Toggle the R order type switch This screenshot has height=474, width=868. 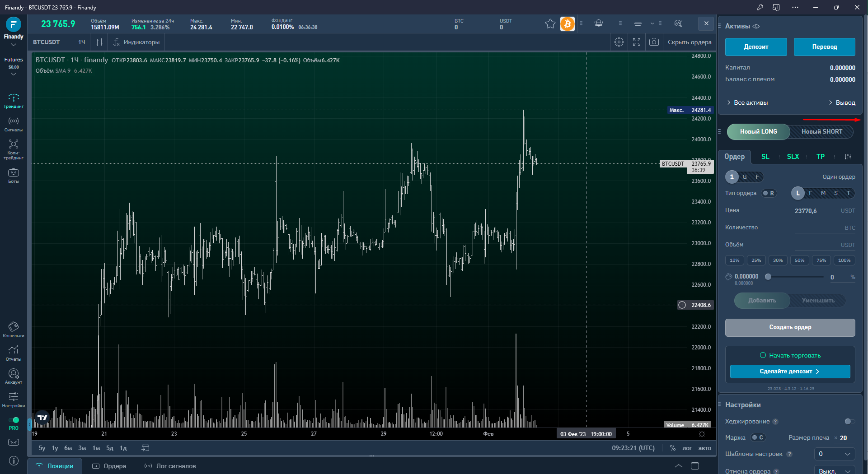(769, 193)
